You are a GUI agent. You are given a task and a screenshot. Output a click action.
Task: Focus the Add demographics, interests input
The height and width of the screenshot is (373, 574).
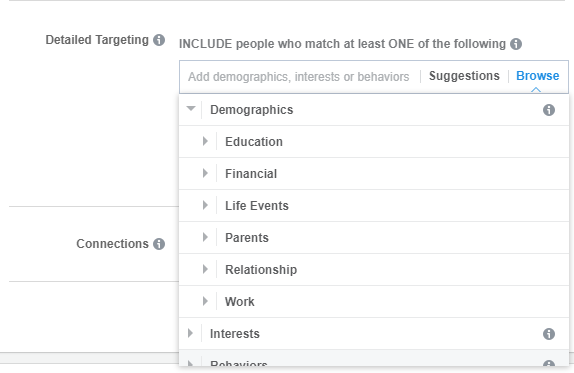pos(299,77)
